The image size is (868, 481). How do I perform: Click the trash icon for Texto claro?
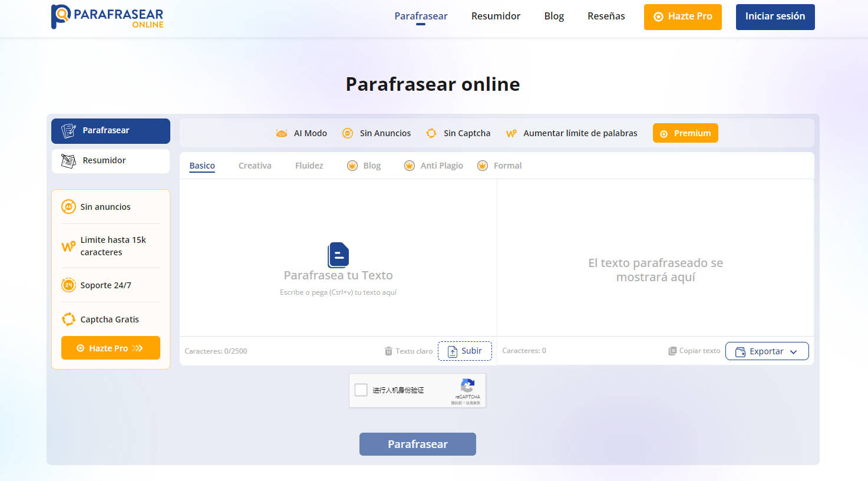point(388,351)
